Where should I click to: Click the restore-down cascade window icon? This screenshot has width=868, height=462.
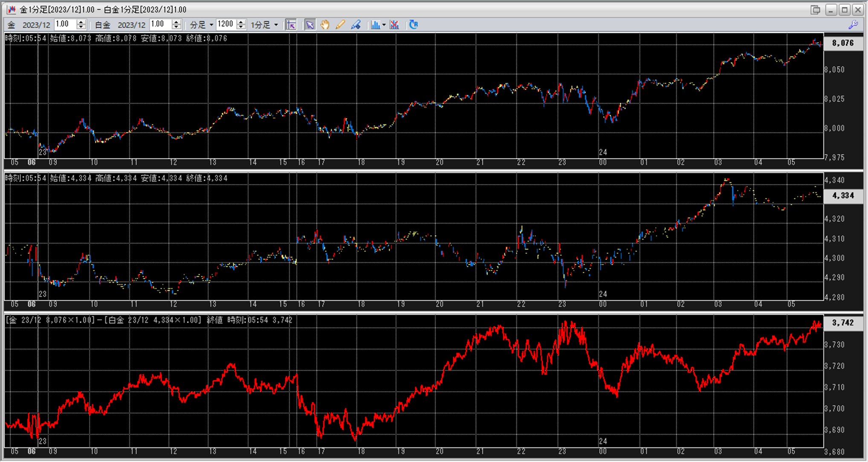(815, 9)
